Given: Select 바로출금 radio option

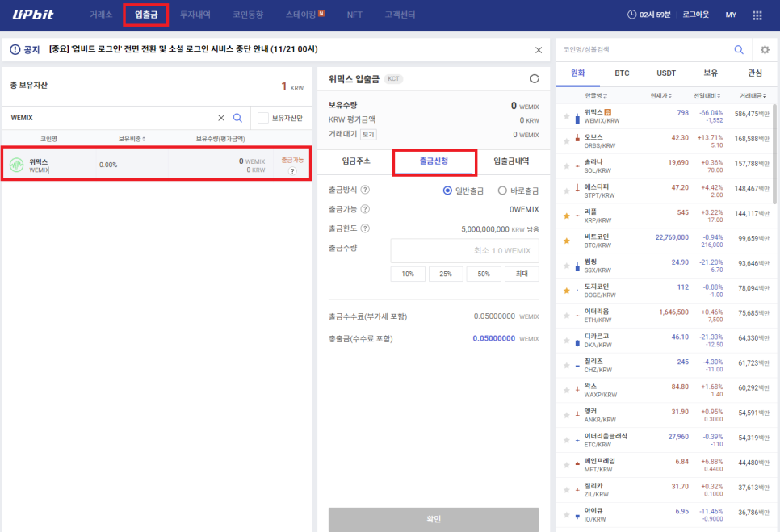Looking at the screenshot, I should tap(502, 191).
